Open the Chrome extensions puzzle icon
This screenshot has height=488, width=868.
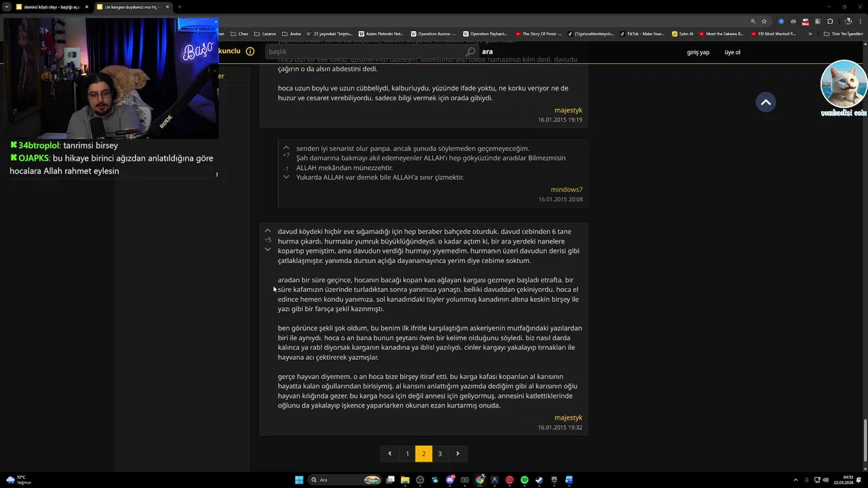click(x=829, y=21)
